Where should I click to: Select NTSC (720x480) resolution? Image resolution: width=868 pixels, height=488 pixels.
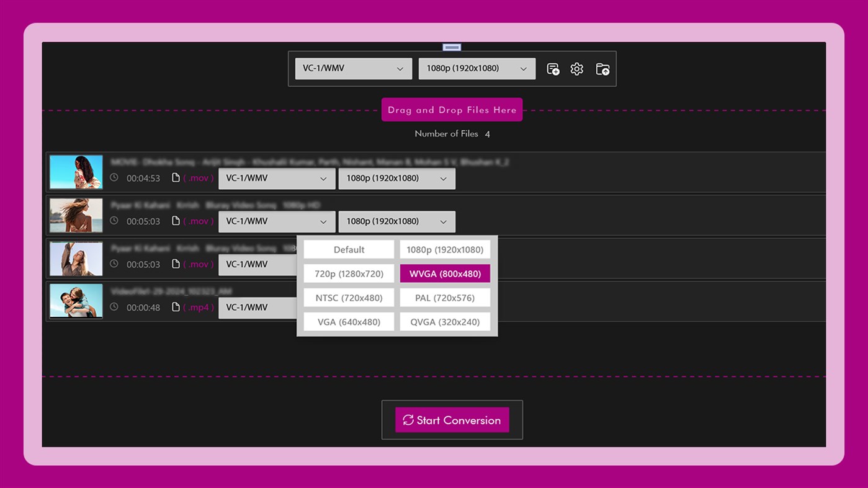[x=348, y=298]
